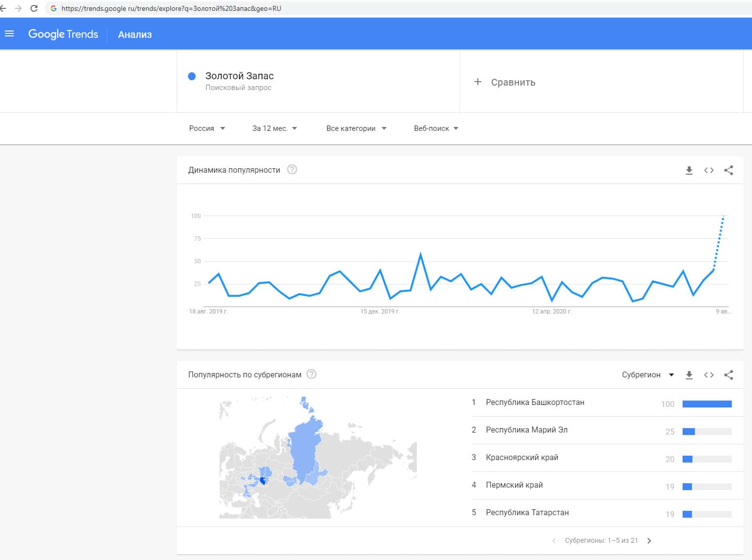Share the popularity dynamics chart

click(x=728, y=170)
